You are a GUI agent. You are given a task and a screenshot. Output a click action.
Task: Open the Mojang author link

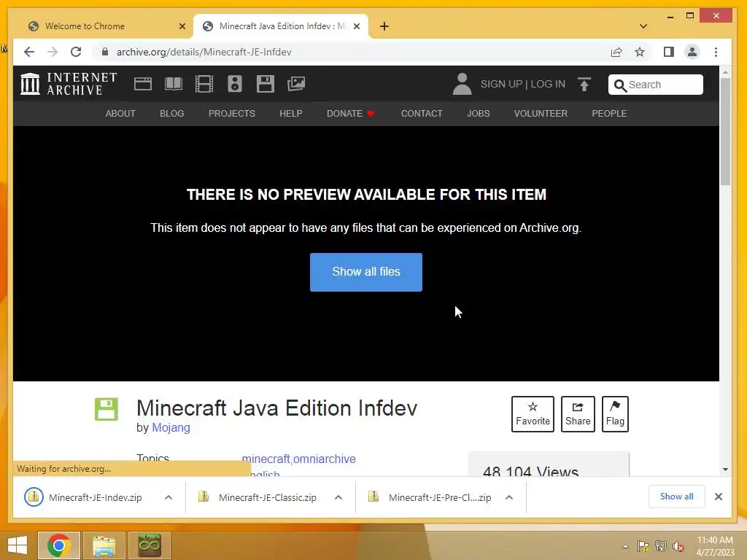point(171,427)
